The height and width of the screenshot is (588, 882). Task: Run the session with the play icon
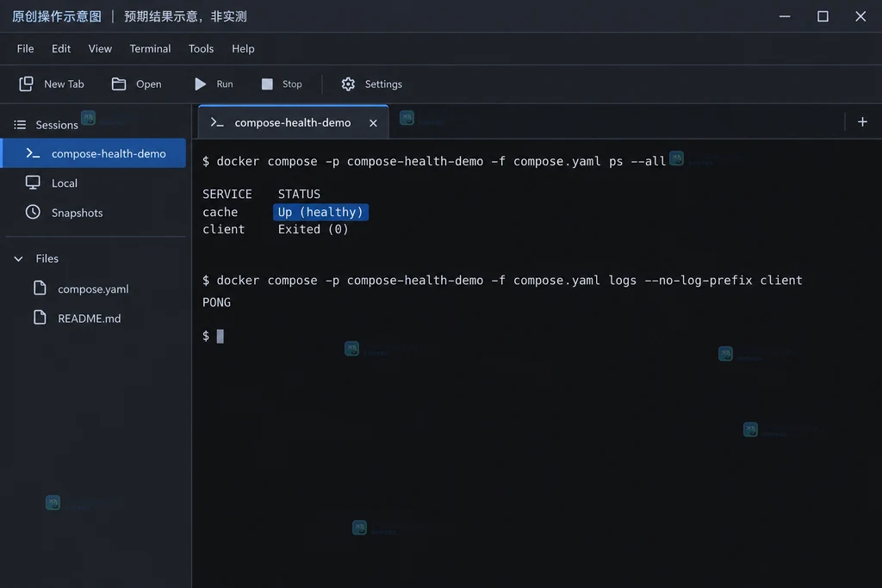[x=200, y=84]
